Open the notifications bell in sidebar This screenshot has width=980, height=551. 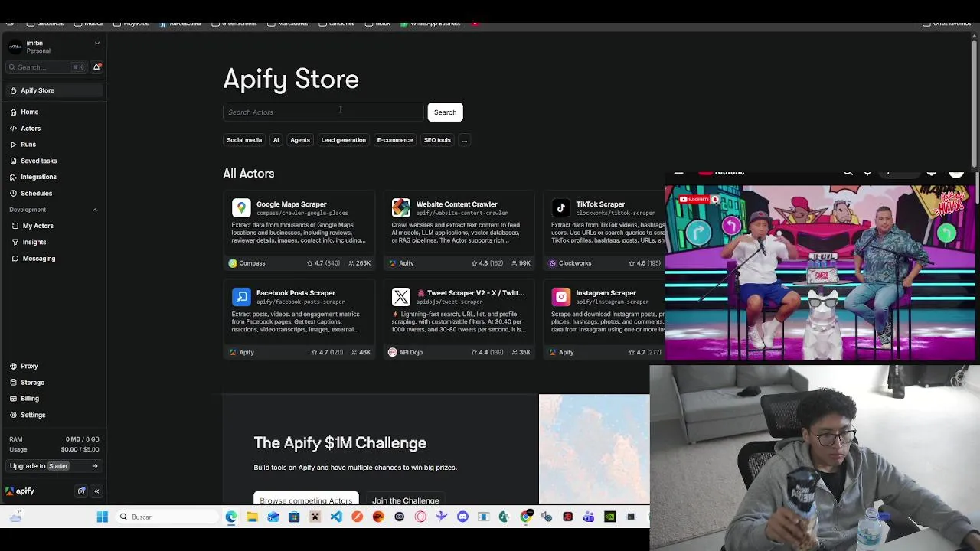point(96,67)
